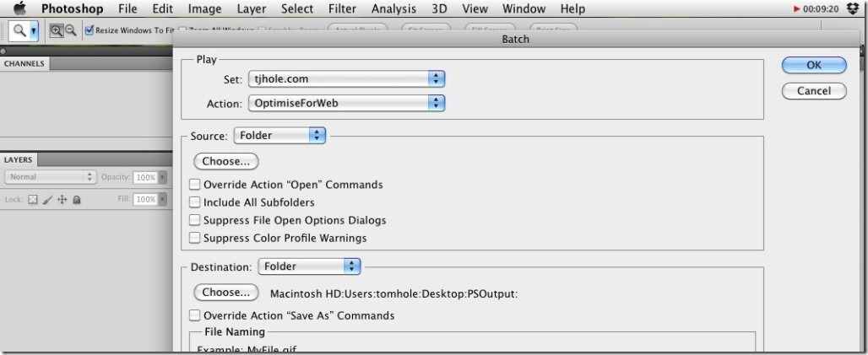Click the Source Choose... button
The height and width of the screenshot is (355, 868).
pyautogui.click(x=225, y=161)
